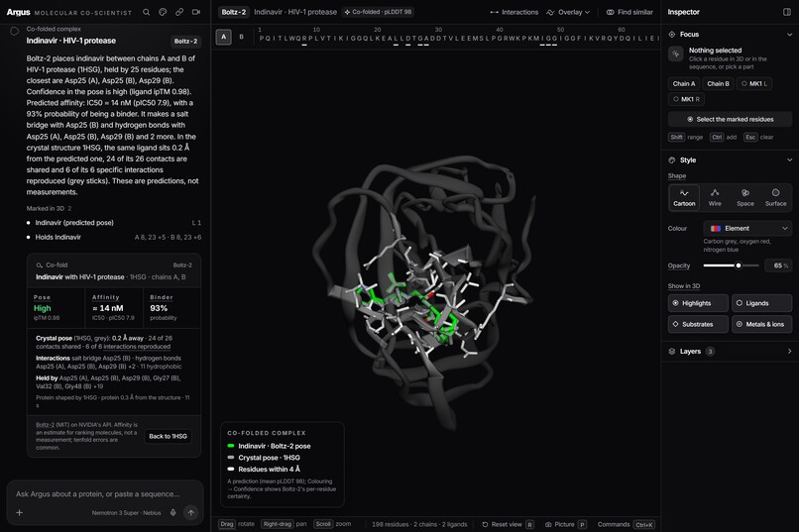This screenshot has width=799, height=532.
Task: Toggle the Substrates display in Show in 3D
Action: [698, 324]
